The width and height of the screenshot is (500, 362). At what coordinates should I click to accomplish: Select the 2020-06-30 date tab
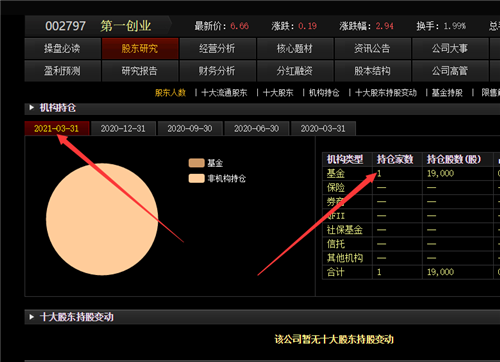256,128
